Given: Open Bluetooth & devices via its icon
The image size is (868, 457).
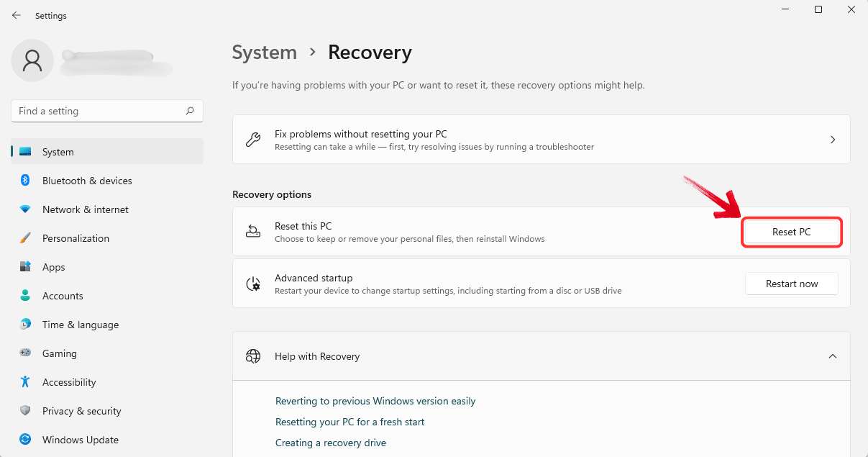Looking at the screenshot, I should click(27, 181).
